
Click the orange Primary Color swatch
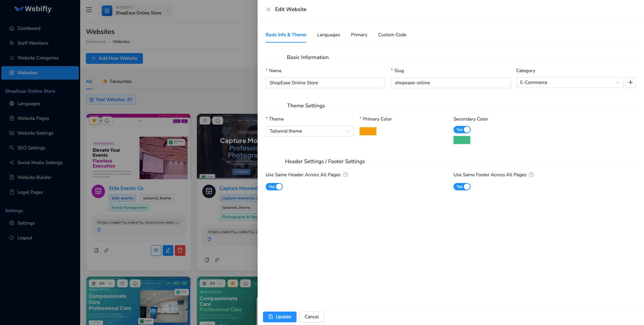368,131
